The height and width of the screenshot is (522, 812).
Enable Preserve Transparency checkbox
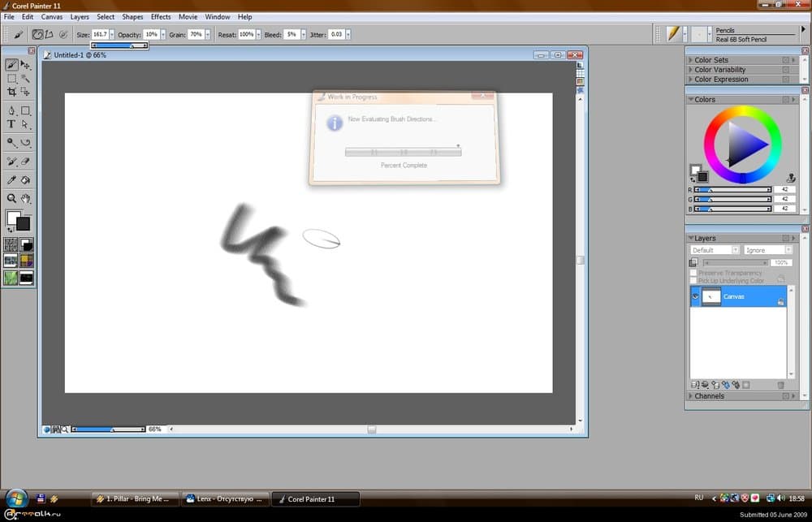click(692, 273)
